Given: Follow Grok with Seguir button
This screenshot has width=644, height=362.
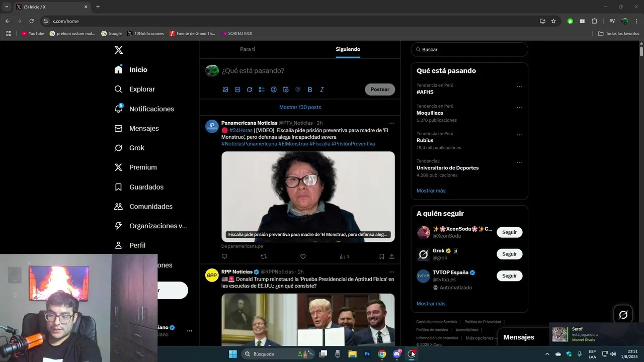Looking at the screenshot, I should [509, 254].
